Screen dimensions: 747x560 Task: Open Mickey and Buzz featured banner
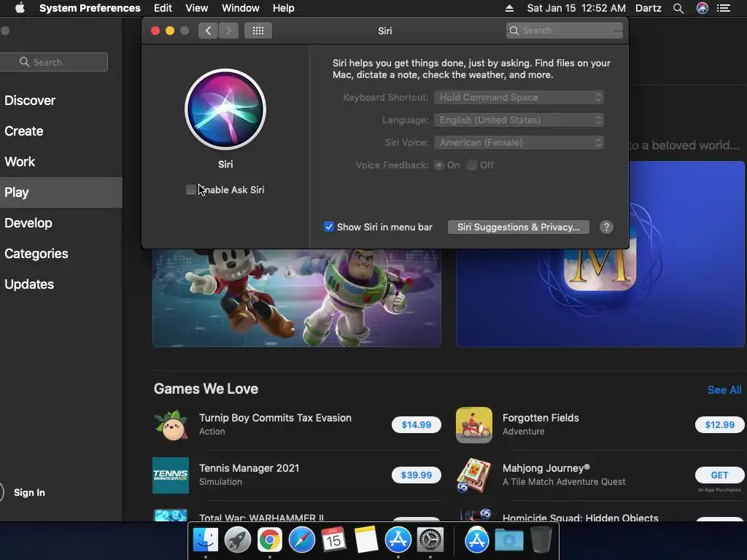pyautogui.click(x=296, y=297)
